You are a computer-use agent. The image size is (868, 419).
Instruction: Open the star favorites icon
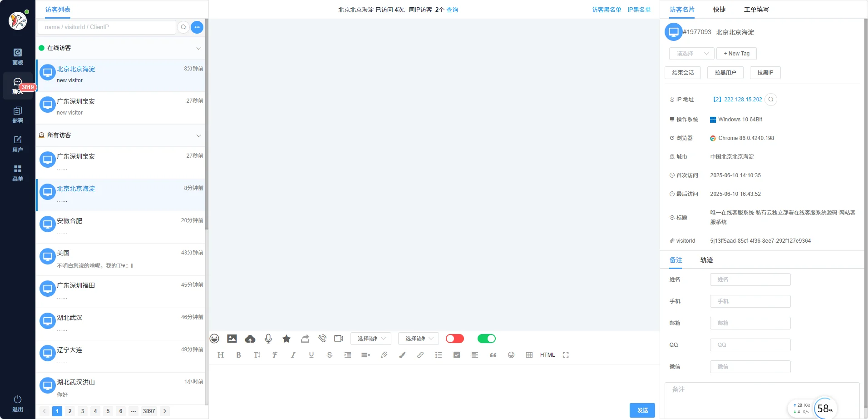[x=286, y=339]
